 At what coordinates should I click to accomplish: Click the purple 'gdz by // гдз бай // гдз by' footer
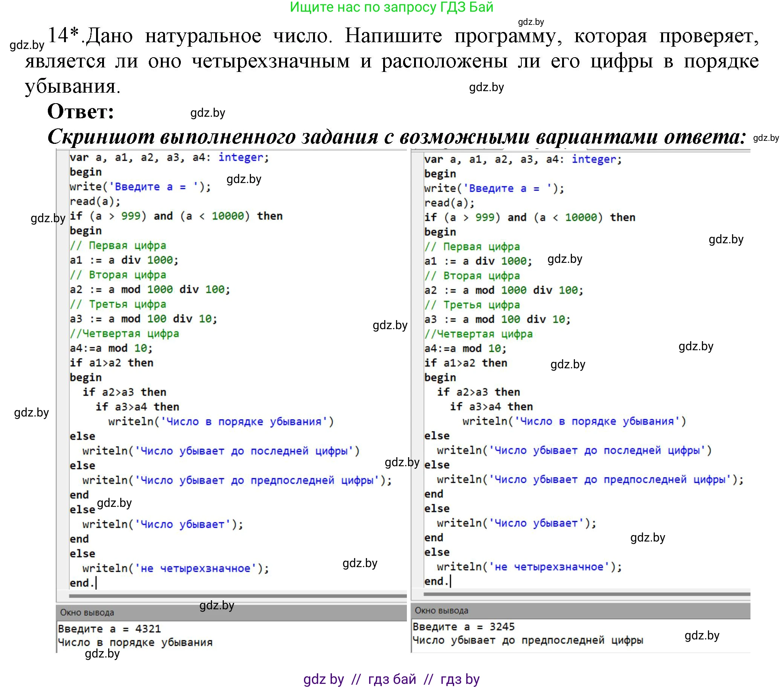391,679
